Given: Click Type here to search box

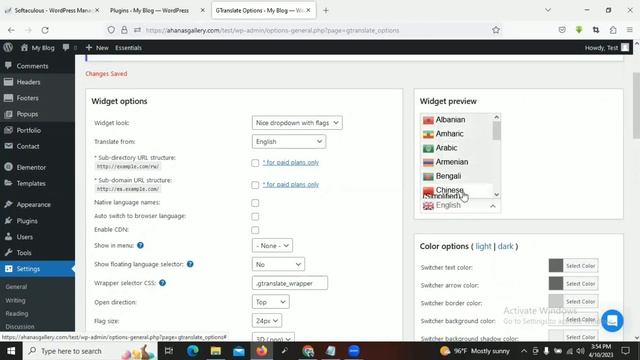Looking at the screenshot, I should (x=90, y=351).
